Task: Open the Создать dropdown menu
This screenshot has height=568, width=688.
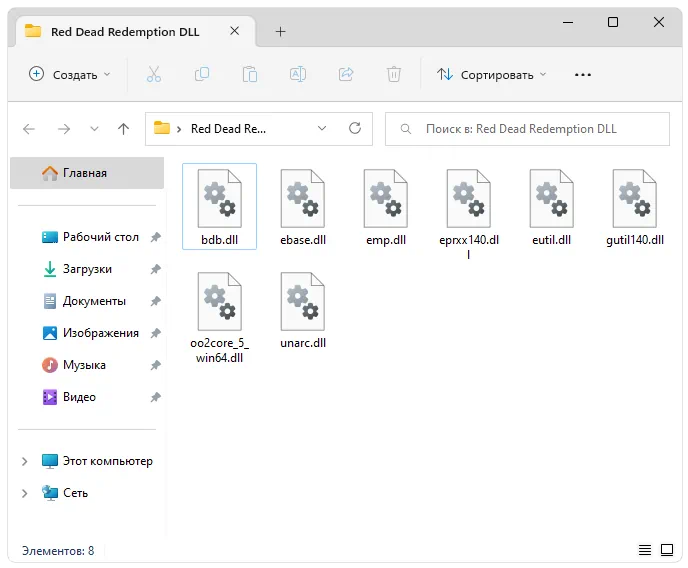Action: point(69,75)
